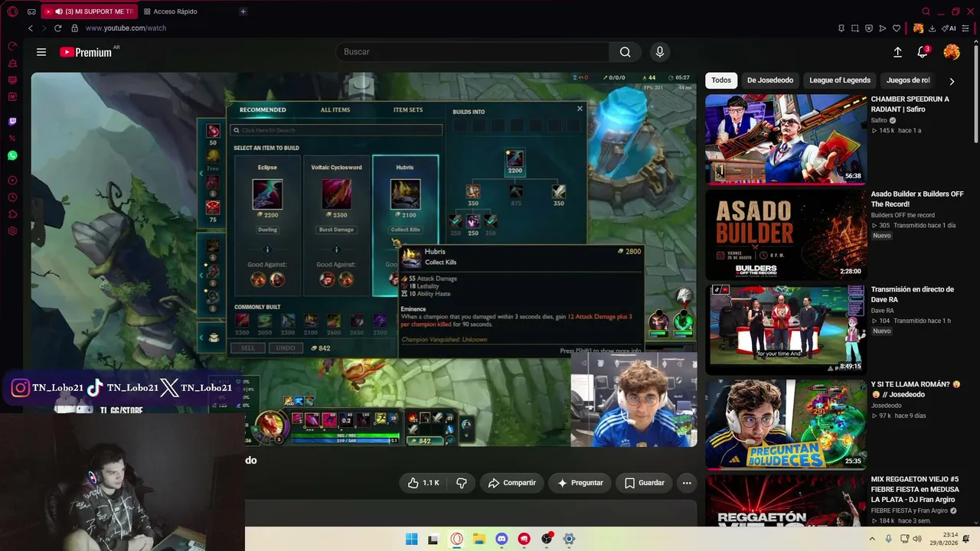Open the CHAMBER SPEEDRUN A RADIANT thumbnail
The image size is (980, 551).
[786, 139]
